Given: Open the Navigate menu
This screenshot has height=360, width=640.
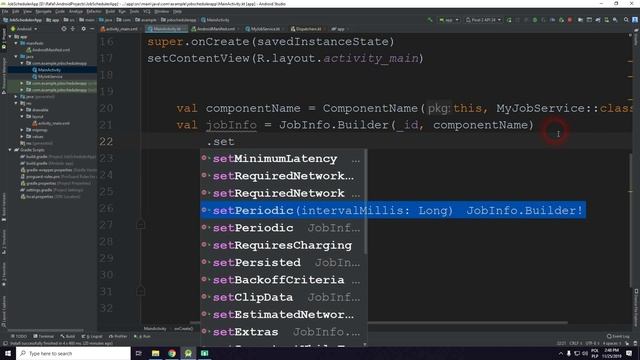Looking at the screenshot, I should [x=43, y=11].
